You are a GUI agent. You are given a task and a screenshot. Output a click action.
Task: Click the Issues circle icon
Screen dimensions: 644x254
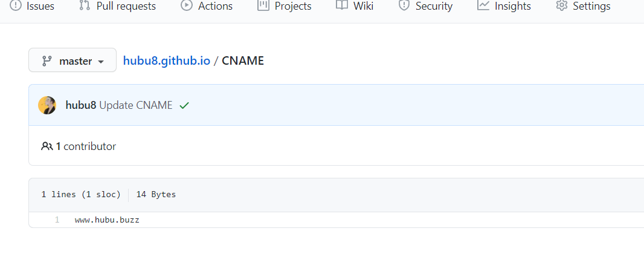coord(16,5)
